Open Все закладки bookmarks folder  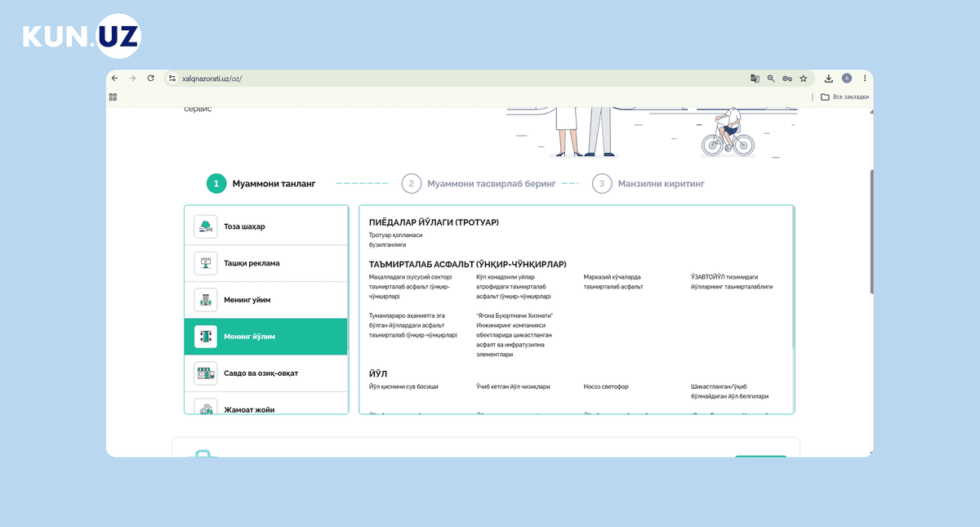[x=844, y=96]
